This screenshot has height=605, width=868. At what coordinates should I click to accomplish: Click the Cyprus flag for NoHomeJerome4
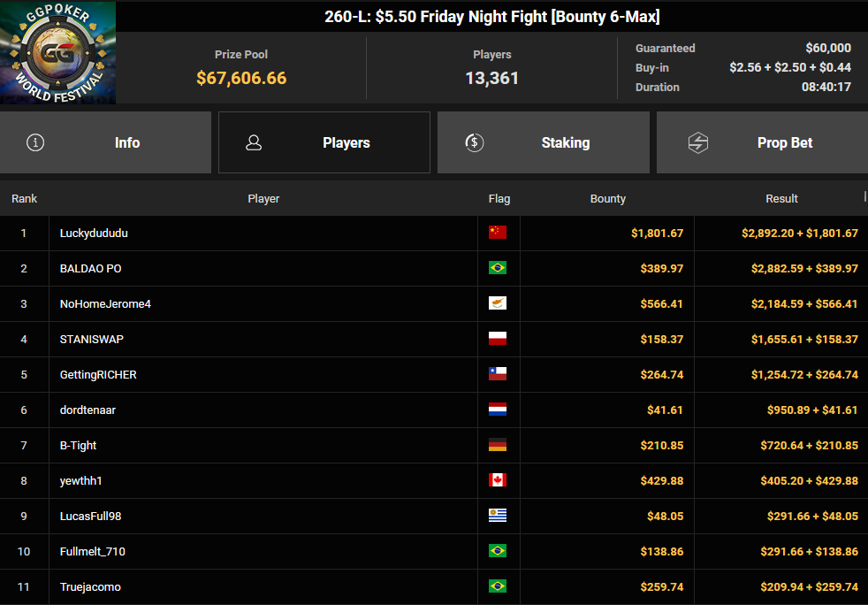pos(498,303)
